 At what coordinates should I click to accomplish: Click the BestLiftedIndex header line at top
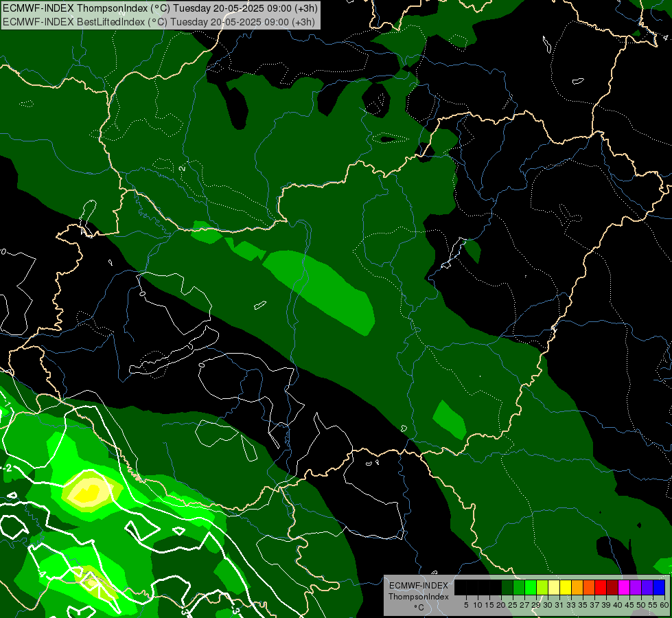tap(159, 22)
